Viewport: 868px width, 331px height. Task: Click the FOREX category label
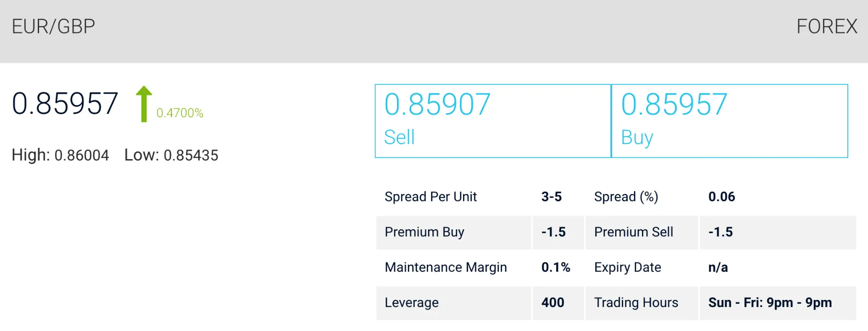coord(827,26)
